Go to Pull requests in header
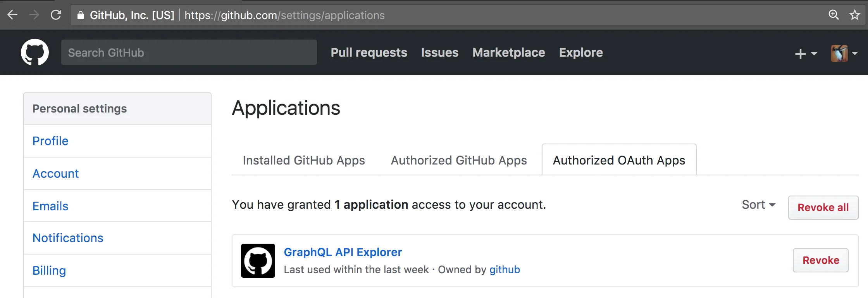Image resolution: width=868 pixels, height=298 pixels. (369, 52)
